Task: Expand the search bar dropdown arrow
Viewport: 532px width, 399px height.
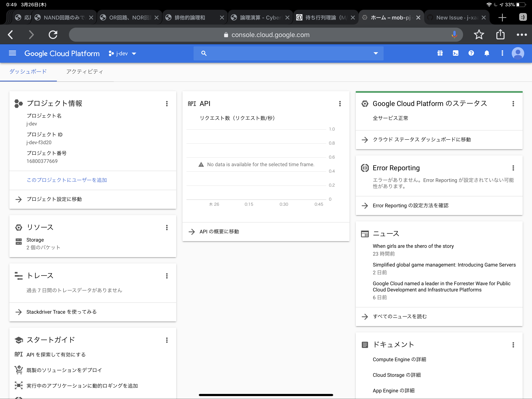Action: 376,53
